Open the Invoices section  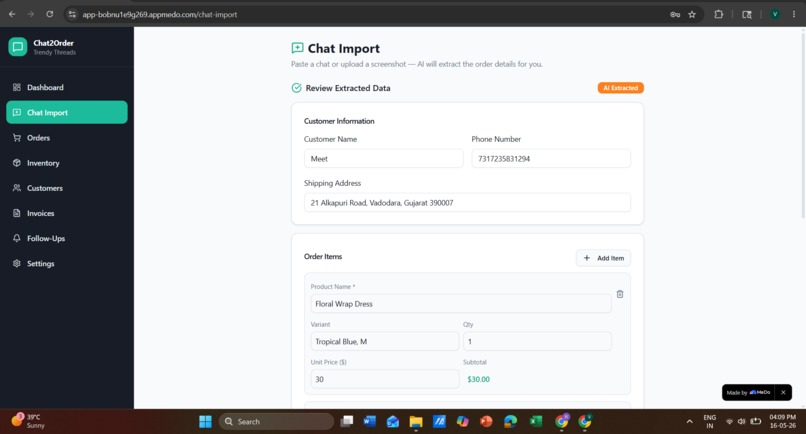(67, 213)
